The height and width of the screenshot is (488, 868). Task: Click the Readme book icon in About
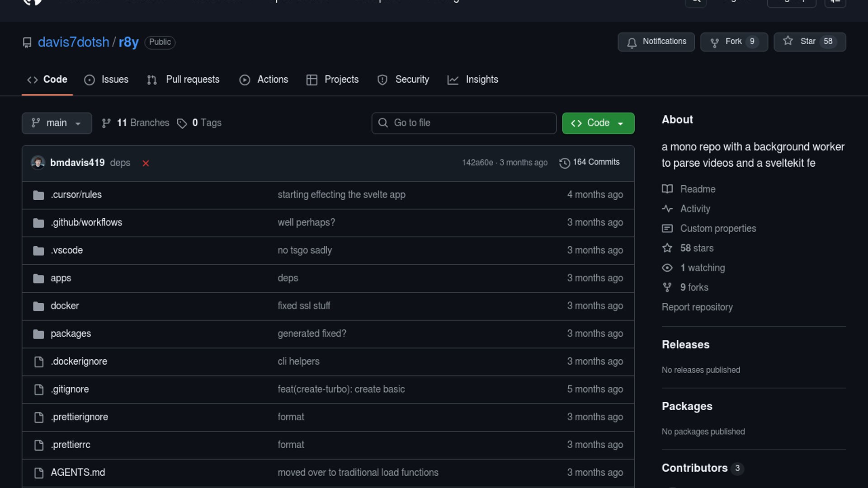[667, 189]
